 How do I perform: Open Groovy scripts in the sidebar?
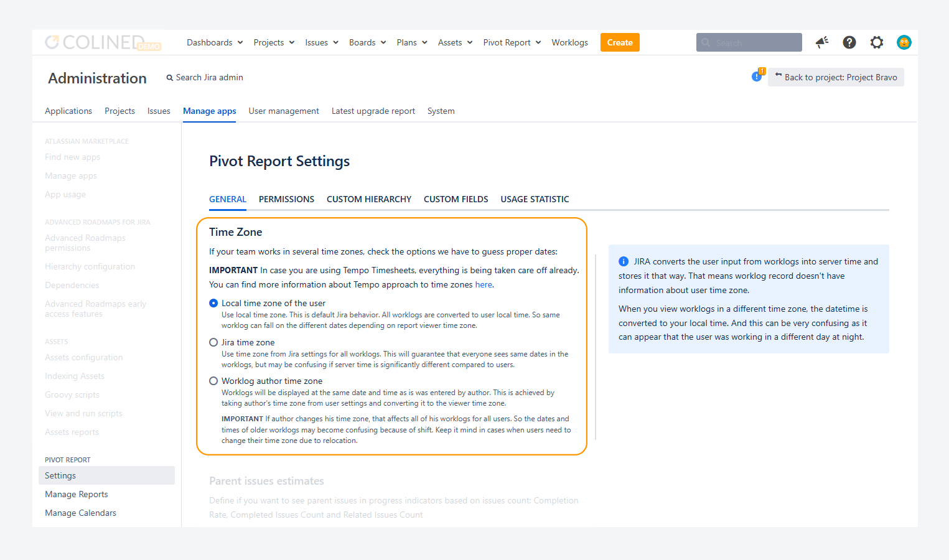[x=72, y=394]
